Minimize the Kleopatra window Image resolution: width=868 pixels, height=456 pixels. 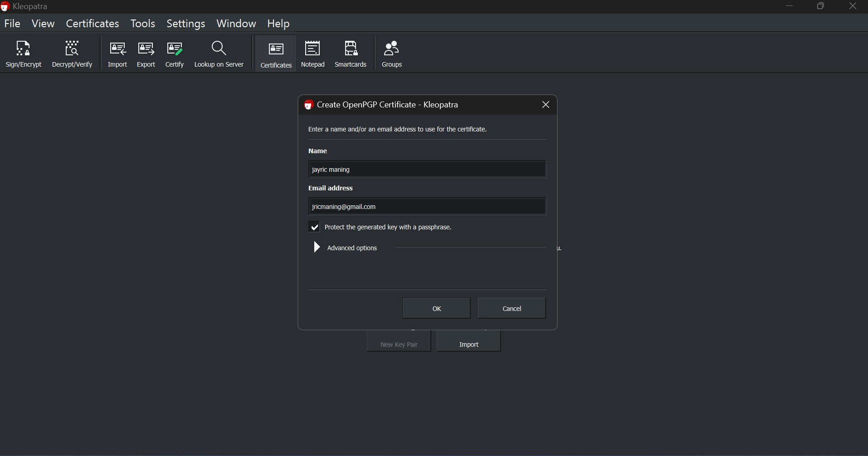click(790, 6)
